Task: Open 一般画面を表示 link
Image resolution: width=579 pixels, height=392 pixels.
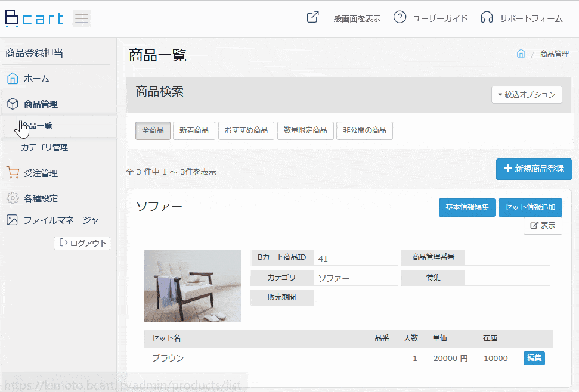Action: pos(353,18)
